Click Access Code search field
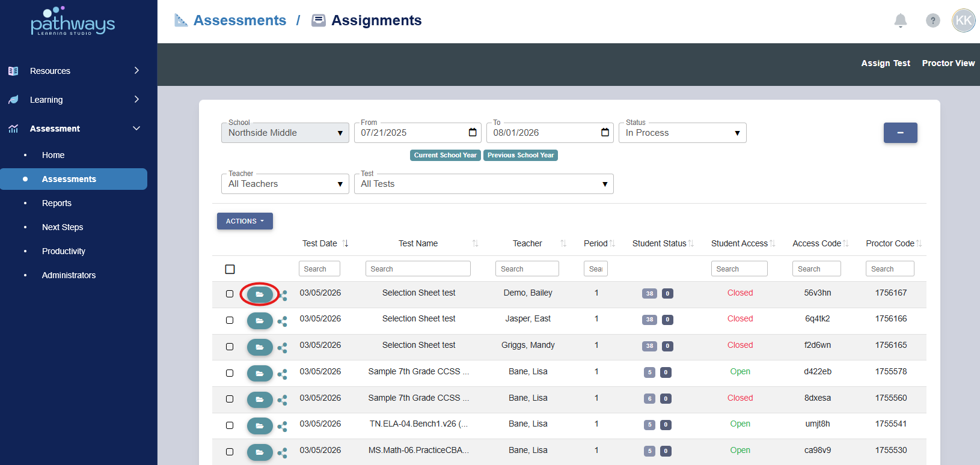 (x=816, y=269)
